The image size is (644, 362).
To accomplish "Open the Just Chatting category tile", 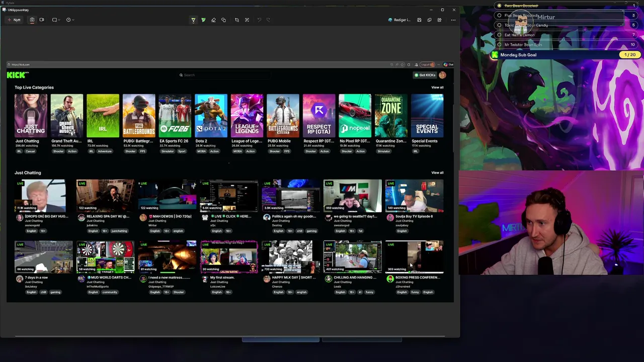I will (x=31, y=116).
